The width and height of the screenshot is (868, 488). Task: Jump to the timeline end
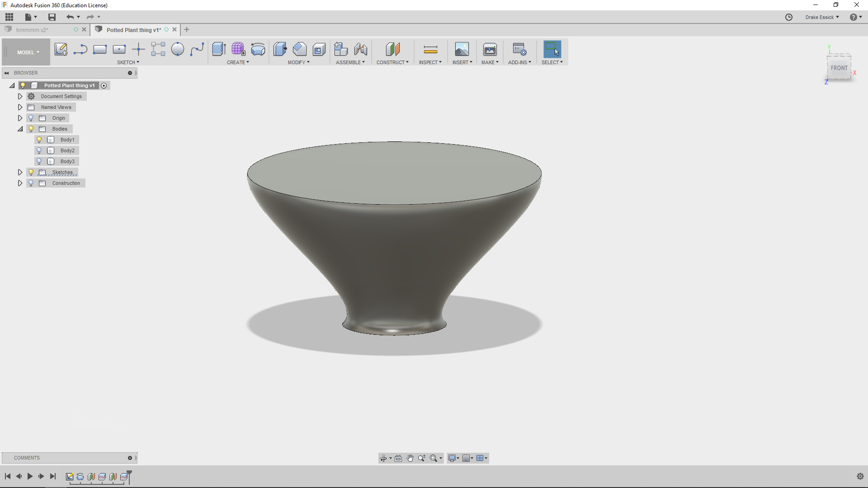pos(53,476)
